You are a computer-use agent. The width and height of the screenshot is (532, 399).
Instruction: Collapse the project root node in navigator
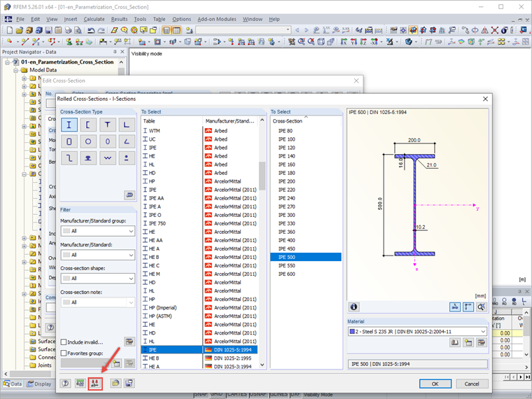[8, 62]
